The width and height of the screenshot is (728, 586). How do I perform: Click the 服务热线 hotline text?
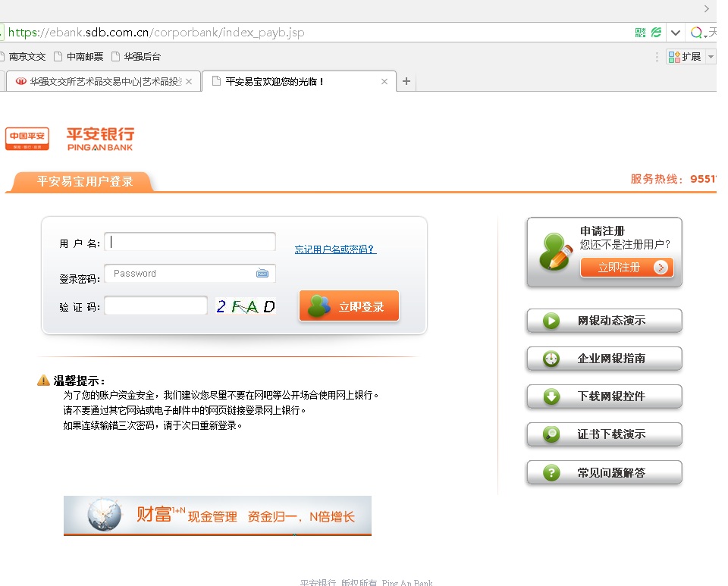coord(673,179)
